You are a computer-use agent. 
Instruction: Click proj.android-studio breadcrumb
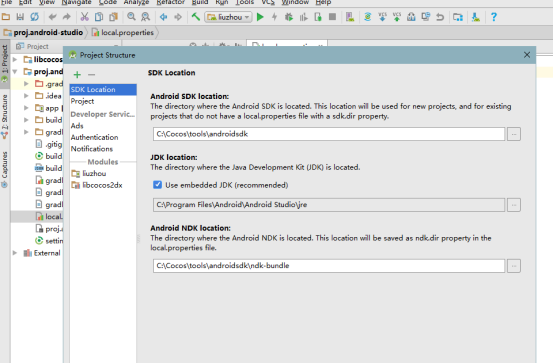tap(43, 32)
